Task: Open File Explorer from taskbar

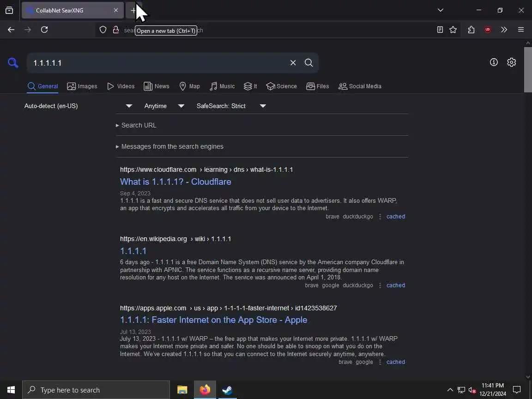Action: 182,390
